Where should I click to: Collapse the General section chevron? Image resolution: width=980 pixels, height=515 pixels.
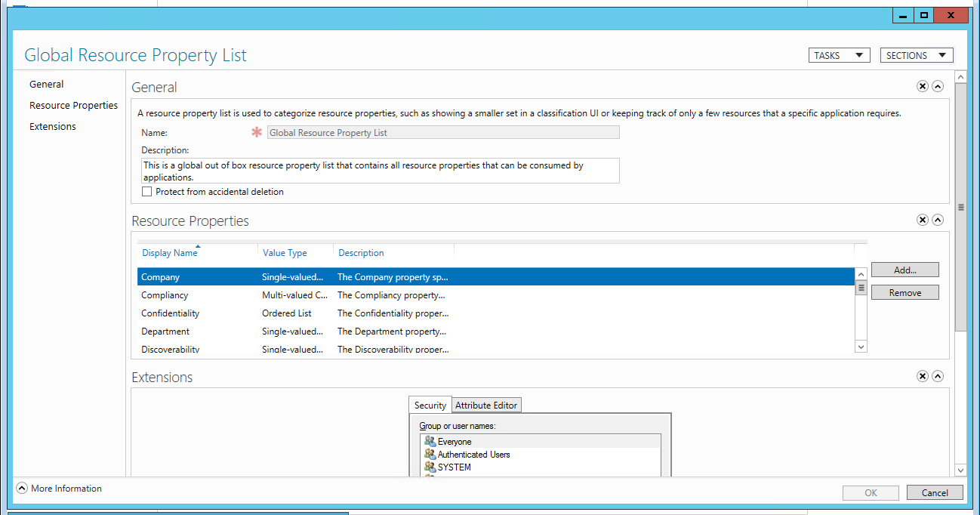pos(938,87)
